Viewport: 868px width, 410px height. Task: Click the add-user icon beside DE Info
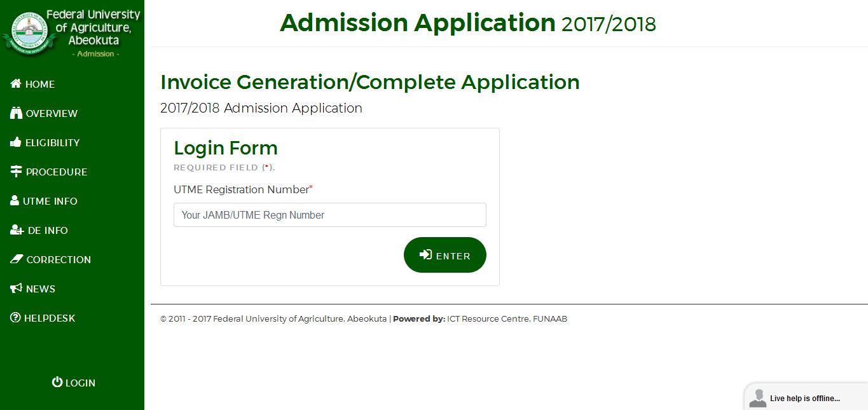[17, 230]
